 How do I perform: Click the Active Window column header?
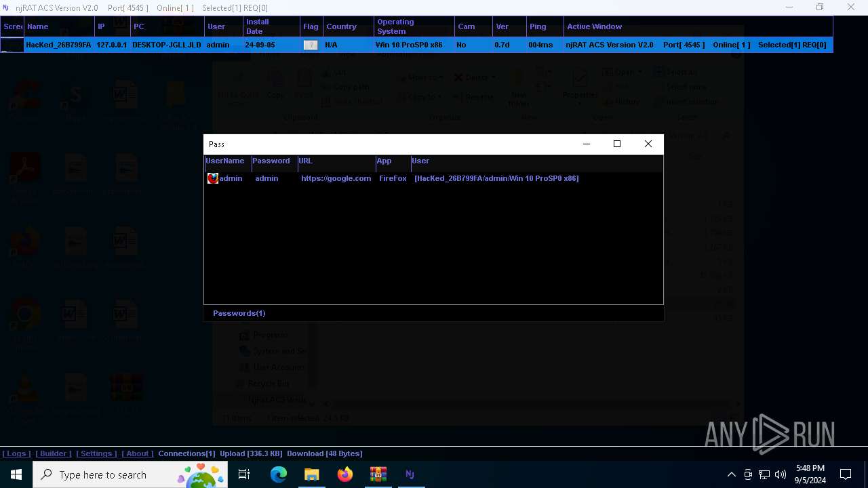(x=698, y=27)
